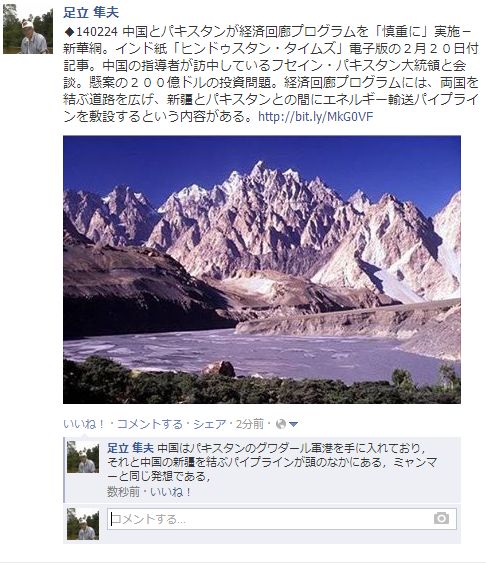
Task: Open the mountain landscape photo
Action: pos(262,269)
